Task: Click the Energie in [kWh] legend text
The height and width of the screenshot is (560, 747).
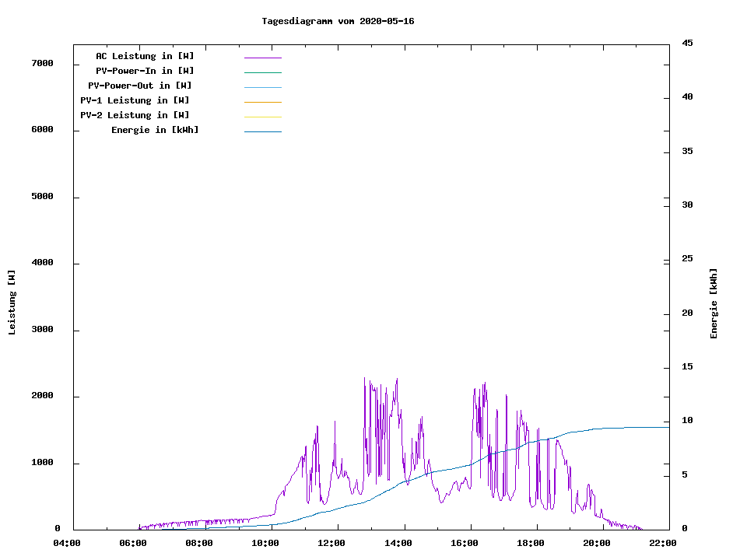Action: [x=155, y=130]
